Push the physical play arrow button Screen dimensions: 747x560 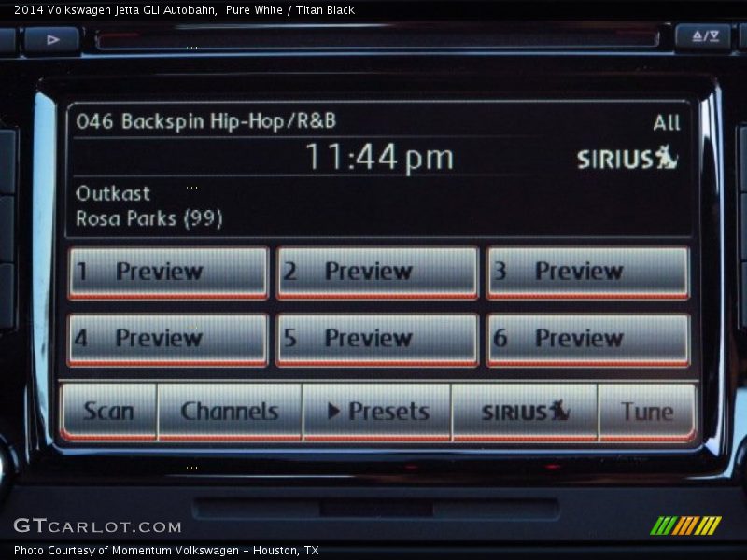pyautogui.click(x=52, y=40)
